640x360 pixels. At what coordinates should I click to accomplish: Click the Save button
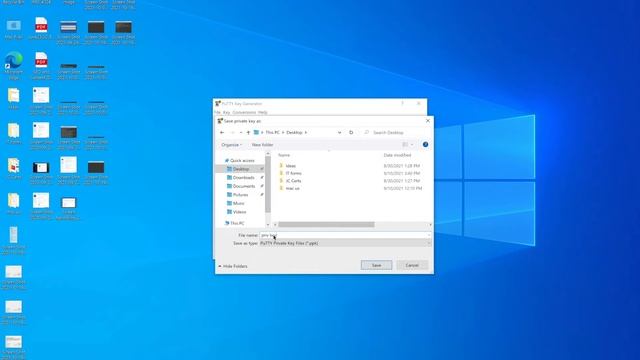coord(376,265)
